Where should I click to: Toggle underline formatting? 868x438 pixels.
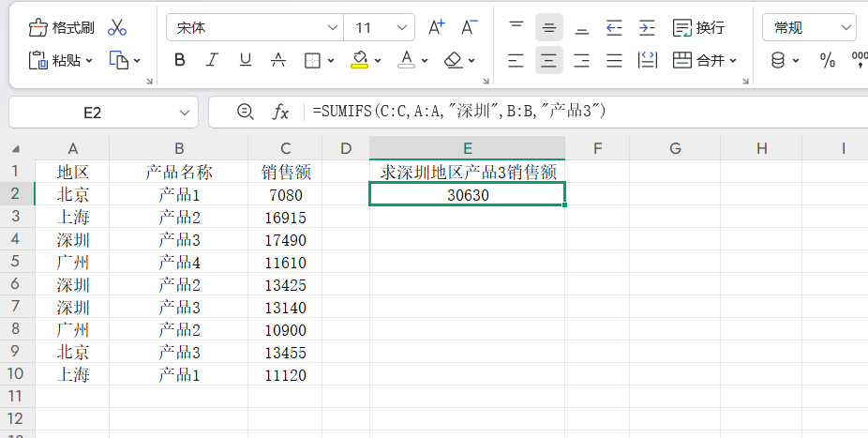246,61
